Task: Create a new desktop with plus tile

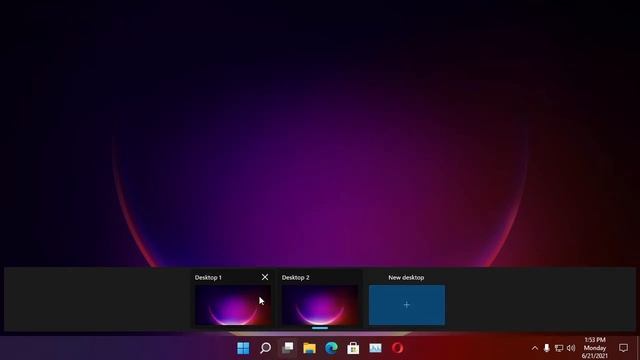Action: 407,305
